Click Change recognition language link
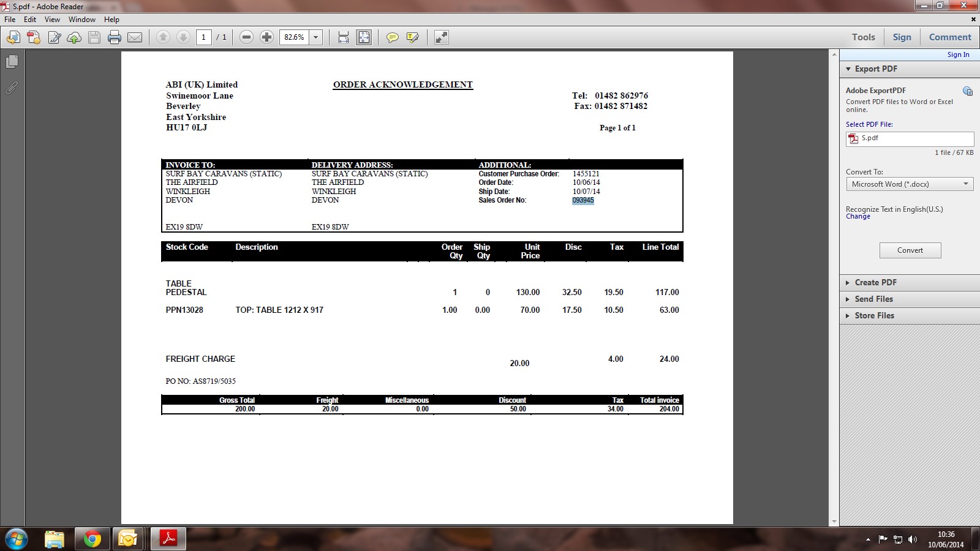The width and height of the screenshot is (980, 551). tap(858, 217)
